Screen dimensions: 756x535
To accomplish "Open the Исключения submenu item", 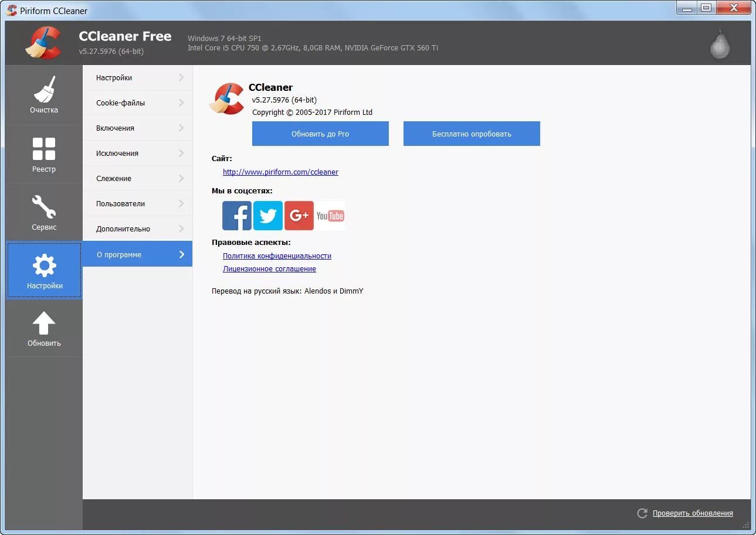I will click(x=137, y=153).
